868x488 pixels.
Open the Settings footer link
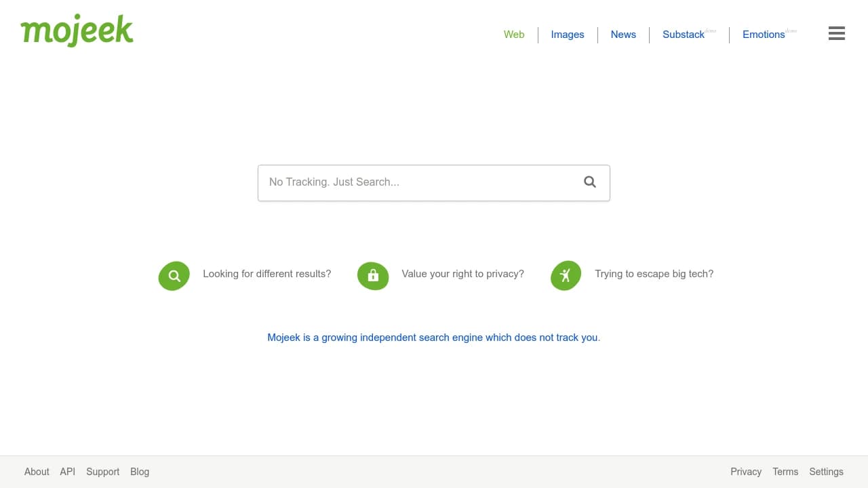click(826, 472)
